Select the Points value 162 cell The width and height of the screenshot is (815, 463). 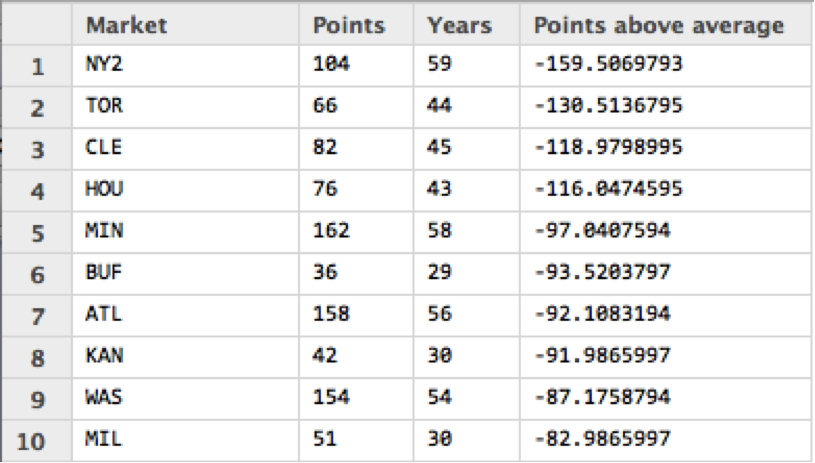click(331, 231)
